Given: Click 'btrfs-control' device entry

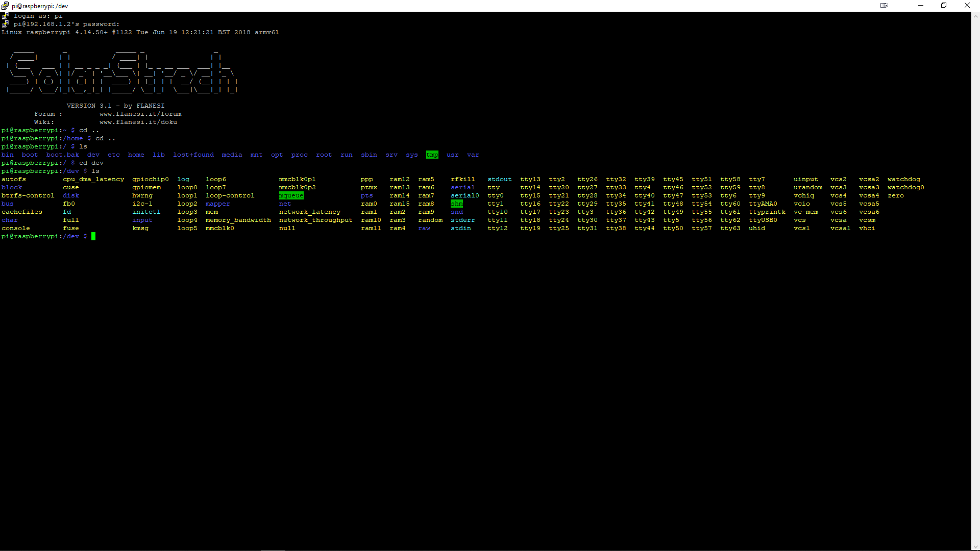Looking at the screenshot, I should [x=28, y=195].
